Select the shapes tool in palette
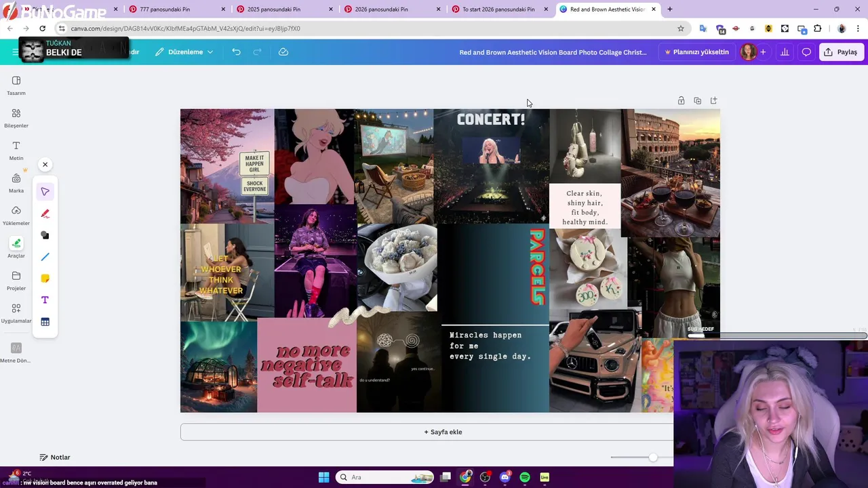Image resolution: width=868 pixels, height=488 pixels. (45, 235)
